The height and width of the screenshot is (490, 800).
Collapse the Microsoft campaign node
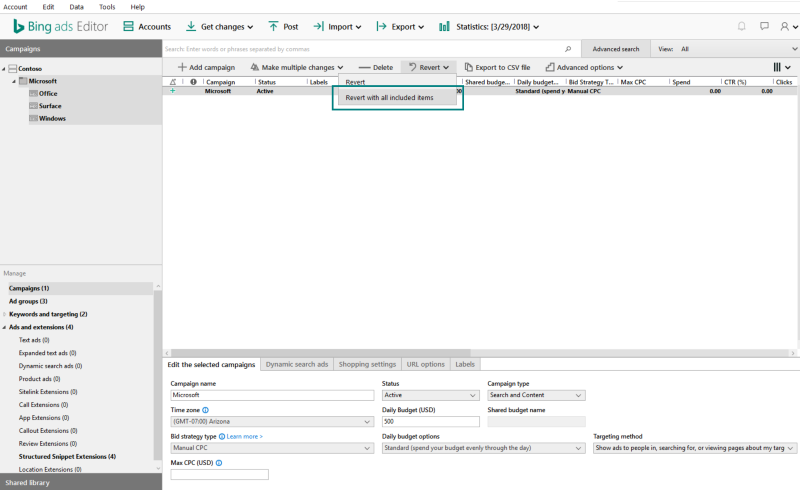[x=14, y=81]
